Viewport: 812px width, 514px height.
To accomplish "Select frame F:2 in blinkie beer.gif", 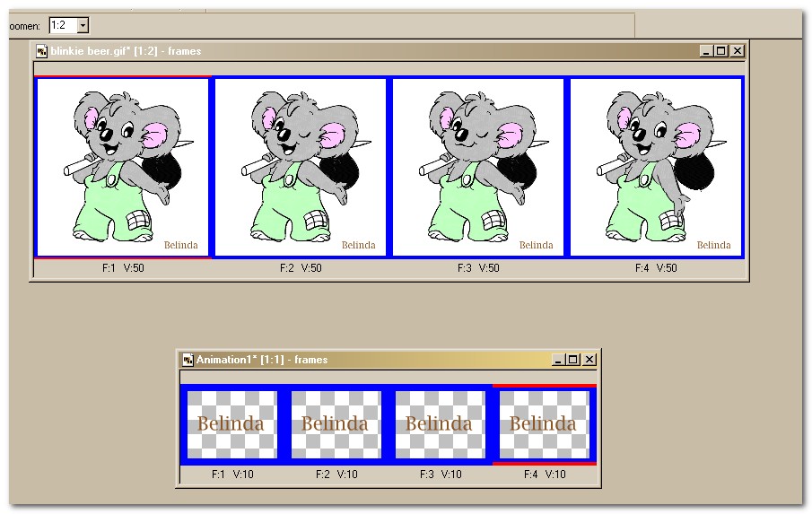I will (301, 167).
